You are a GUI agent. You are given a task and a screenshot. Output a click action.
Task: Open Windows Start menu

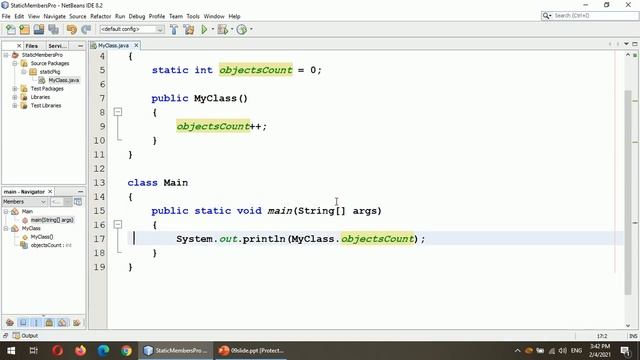pyautogui.click(x=11, y=351)
